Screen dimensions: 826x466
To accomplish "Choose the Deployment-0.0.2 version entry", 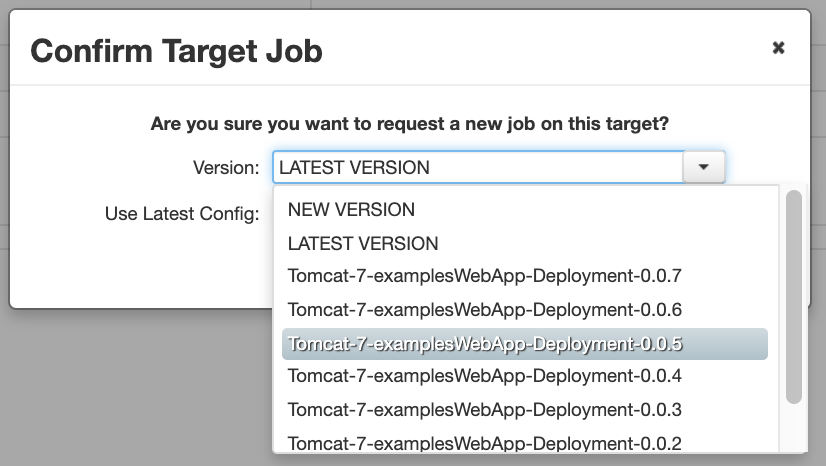I will [x=525, y=442].
